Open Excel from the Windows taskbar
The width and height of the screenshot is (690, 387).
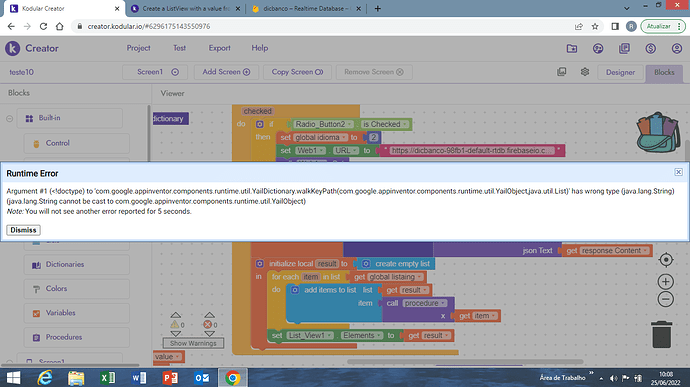(x=107, y=378)
